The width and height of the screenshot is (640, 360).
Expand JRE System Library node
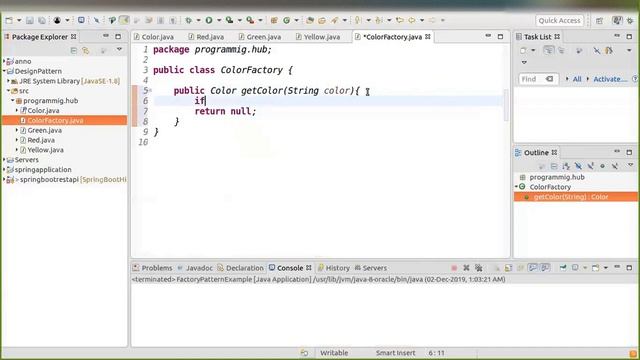click(x=8, y=81)
